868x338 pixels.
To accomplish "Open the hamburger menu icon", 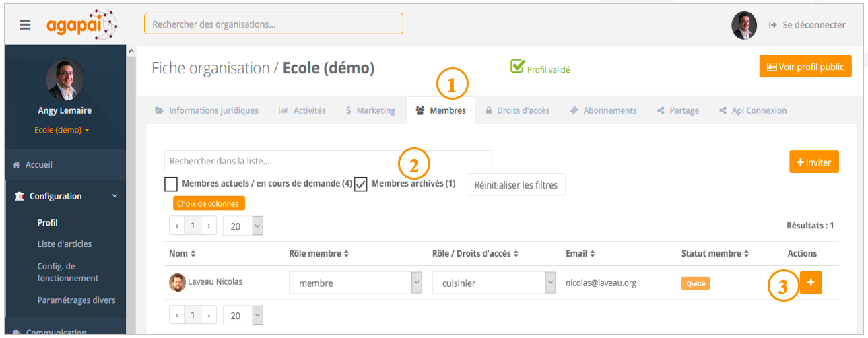I will pos(25,25).
